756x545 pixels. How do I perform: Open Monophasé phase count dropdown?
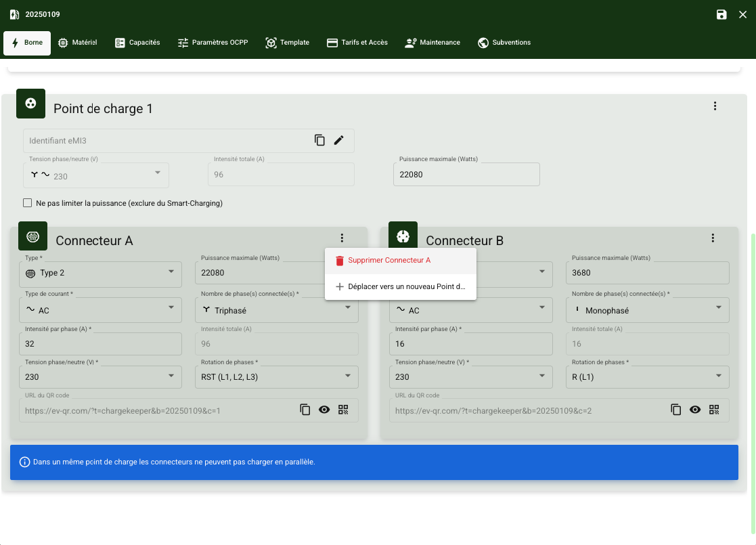(646, 311)
